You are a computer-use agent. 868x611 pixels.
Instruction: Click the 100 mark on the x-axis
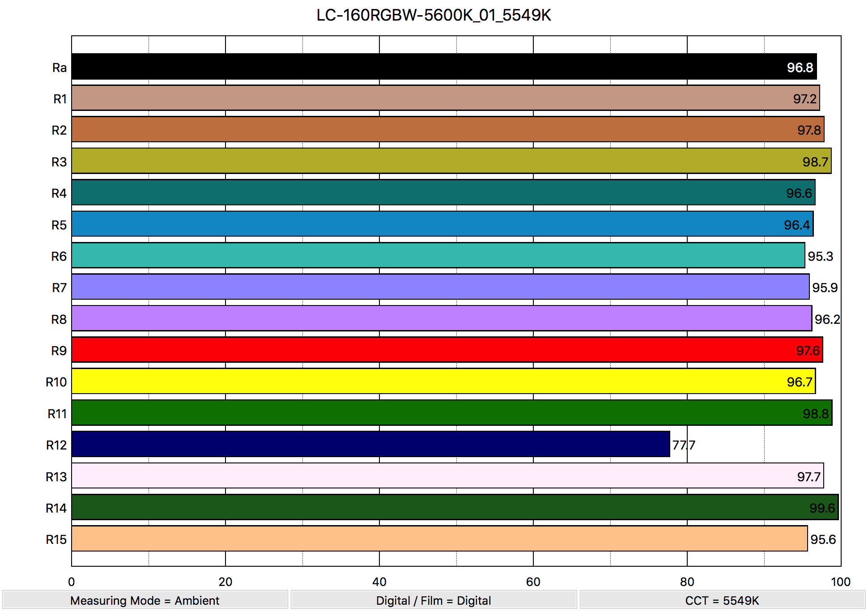(x=840, y=582)
